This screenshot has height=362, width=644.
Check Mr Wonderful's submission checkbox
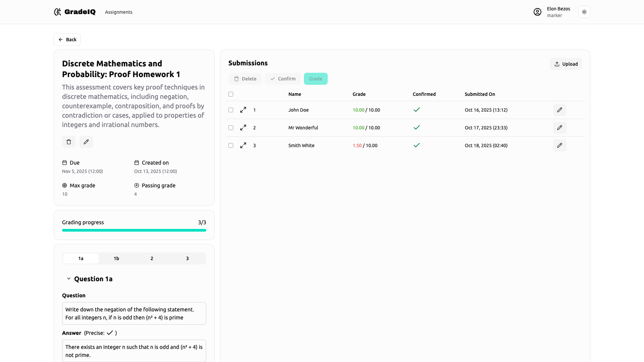pyautogui.click(x=231, y=128)
